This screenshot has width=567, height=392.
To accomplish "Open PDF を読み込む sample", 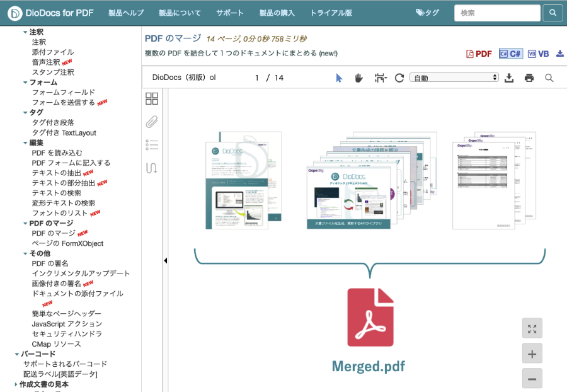I will point(57,153).
